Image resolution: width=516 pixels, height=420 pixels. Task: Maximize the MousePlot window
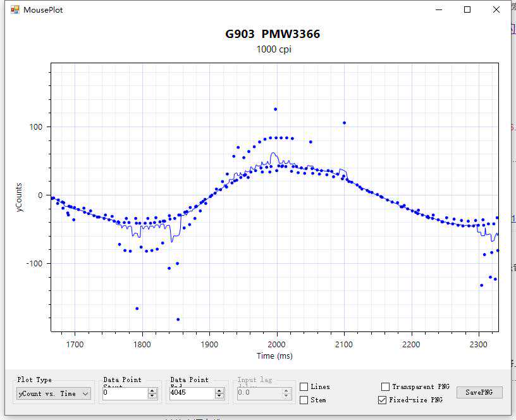(x=467, y=9)
